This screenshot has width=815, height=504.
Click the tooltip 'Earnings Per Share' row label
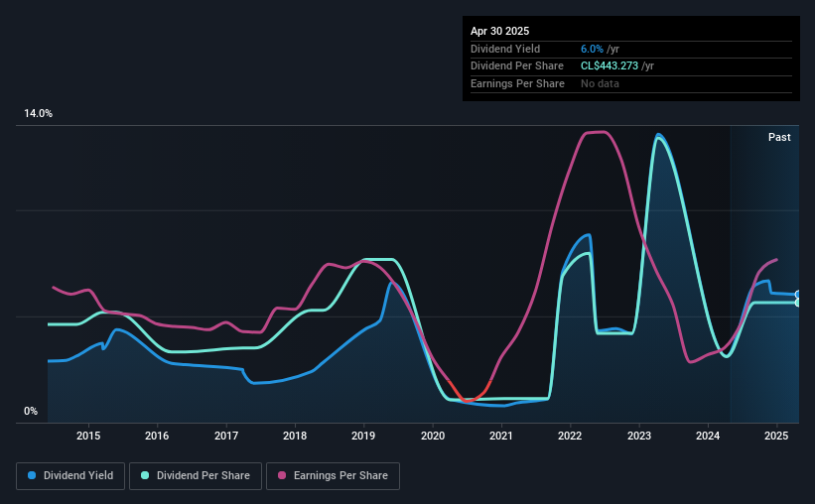pos(518,83)
